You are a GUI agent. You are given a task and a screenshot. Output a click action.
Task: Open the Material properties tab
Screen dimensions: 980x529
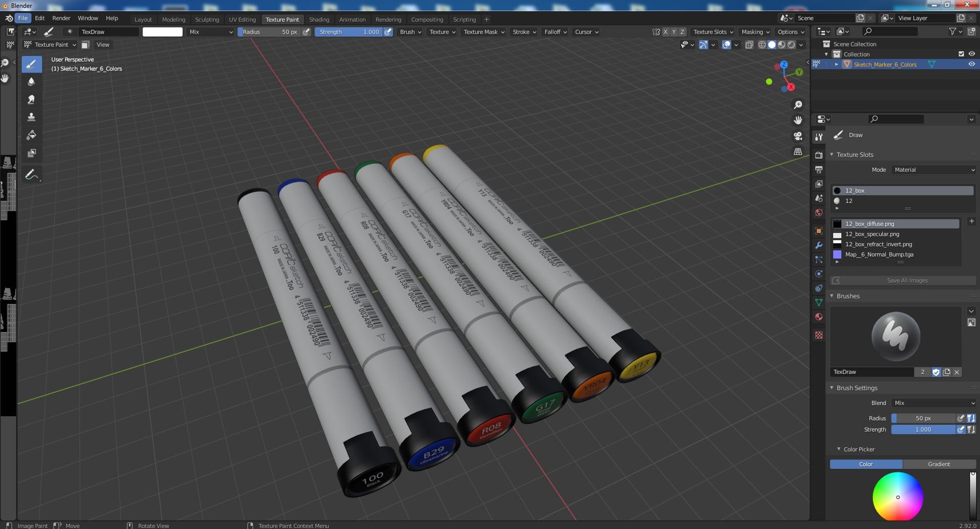(819, 317)
